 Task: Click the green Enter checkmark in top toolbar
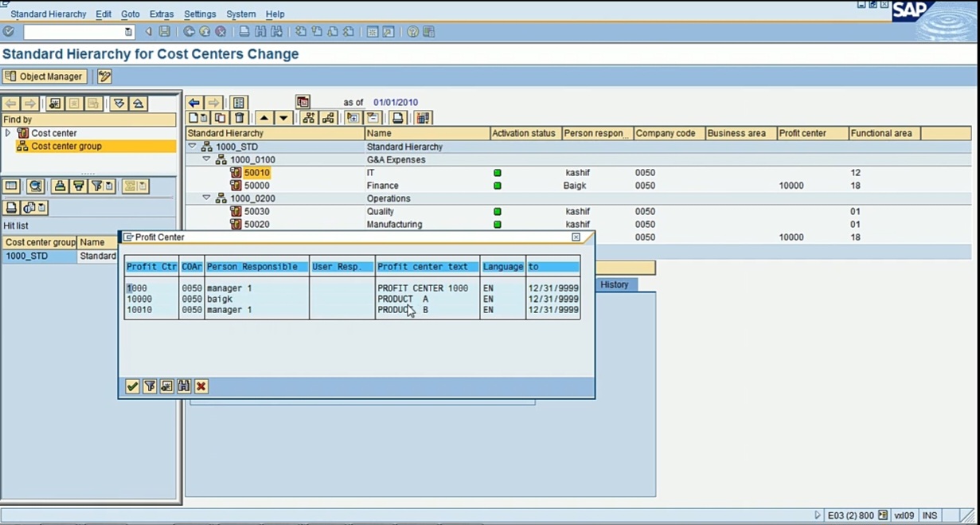pyautogui.click(x=9, y=32)
